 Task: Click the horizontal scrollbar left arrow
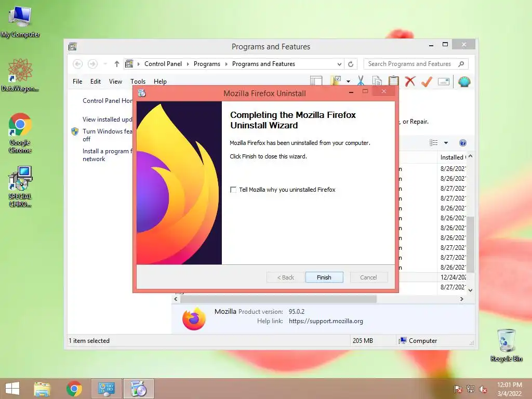coord(176,299)
